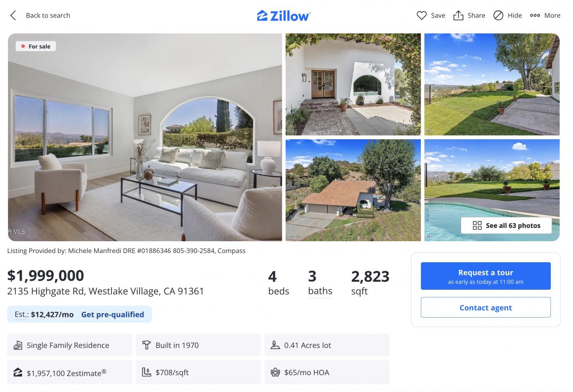Image resolution: width=573 pixels, height=392 pixels.
Task: Click the back arrow icon
Action: [13, 15]
